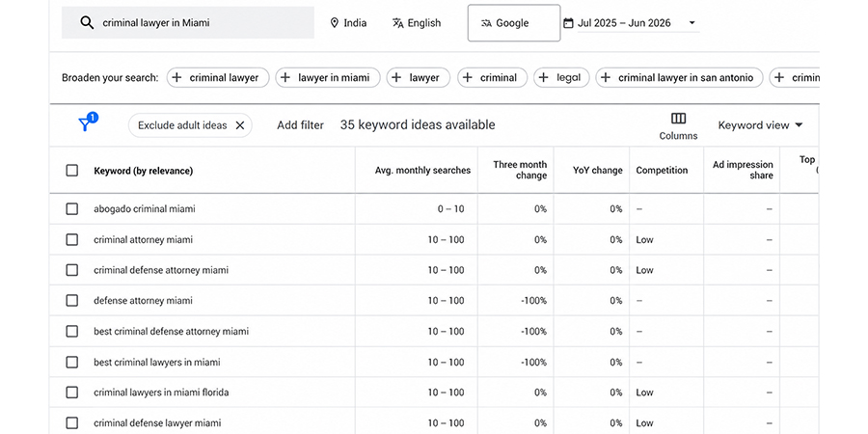Open the English language selector
This screenshot has width=868, height=434.
417,23
